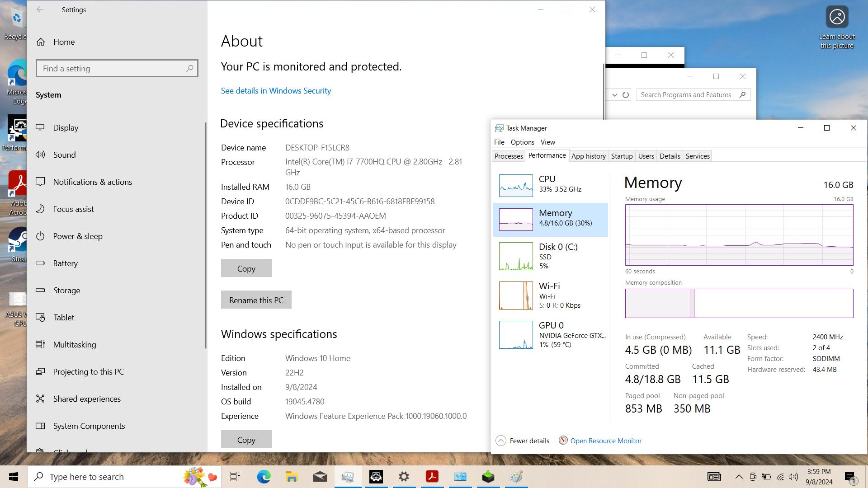The width and height of the screenshot is (868, 488).
Task: Open Adobe Acrobat from taskbar
Action: [432, 477]
